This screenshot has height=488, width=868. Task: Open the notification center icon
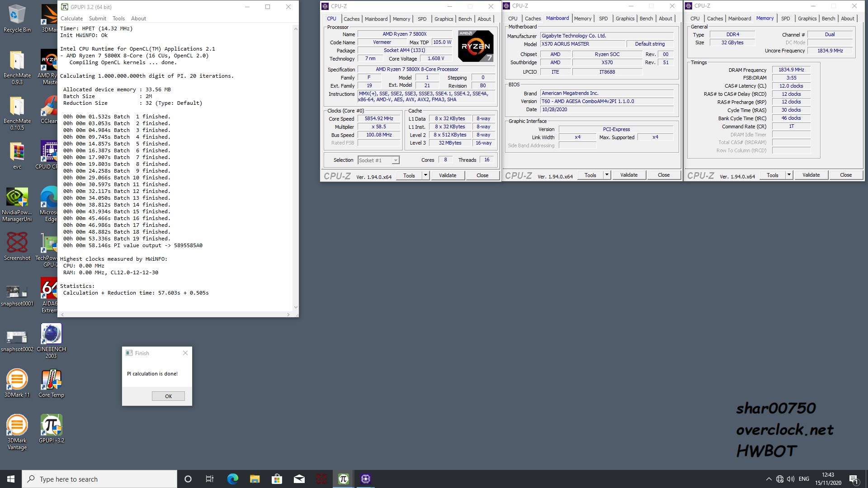854,479
